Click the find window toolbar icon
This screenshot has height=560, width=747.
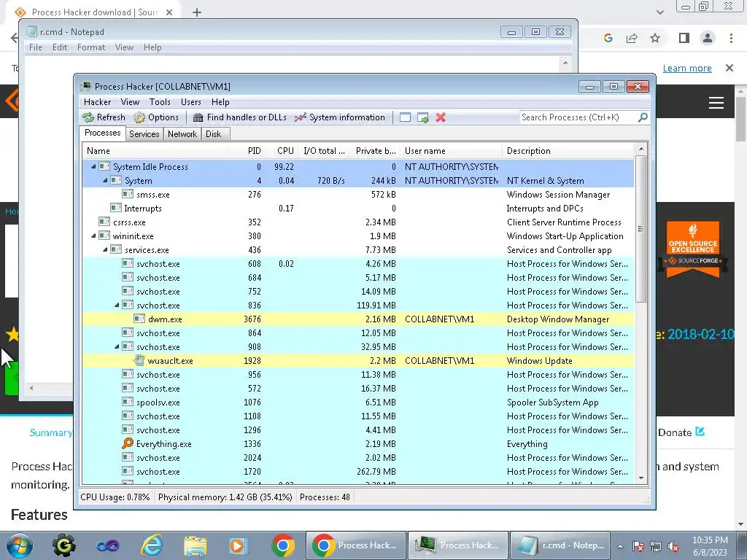(x=405, y=117)
